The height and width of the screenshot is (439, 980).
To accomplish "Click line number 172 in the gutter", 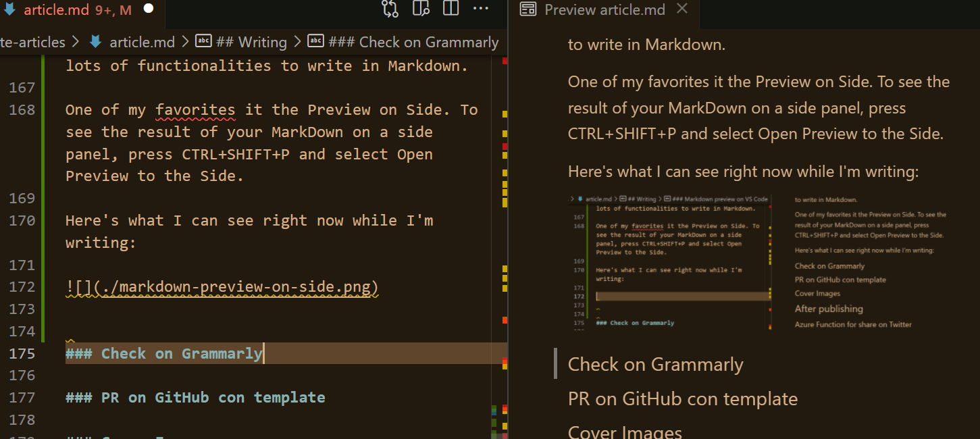I will point(24,287).
